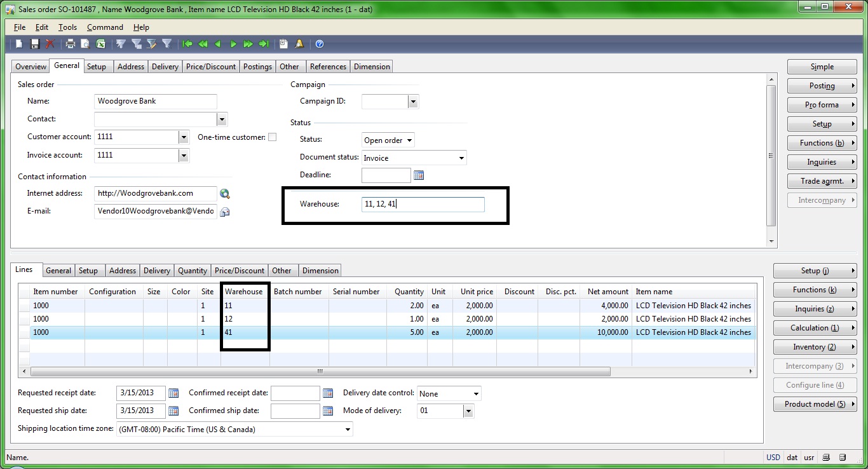
Task: Open print preview from the toolbar
Action: (x=85, y=44)
